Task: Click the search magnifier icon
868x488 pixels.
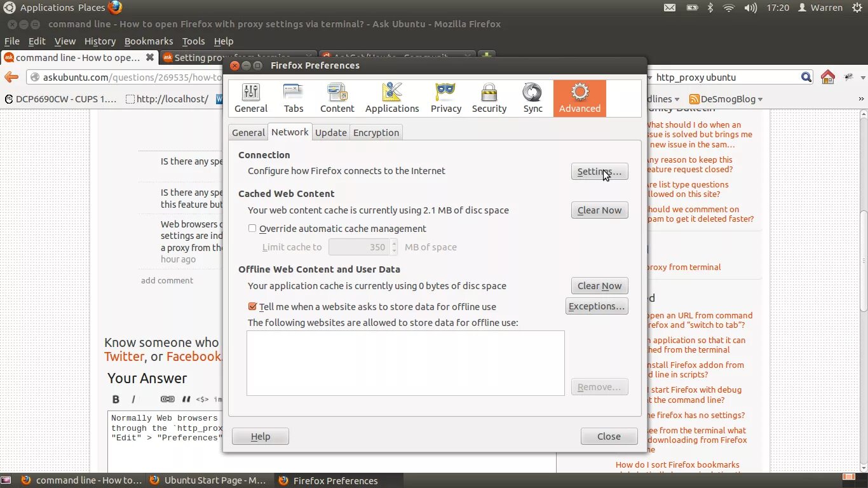Action: (806, 78)
